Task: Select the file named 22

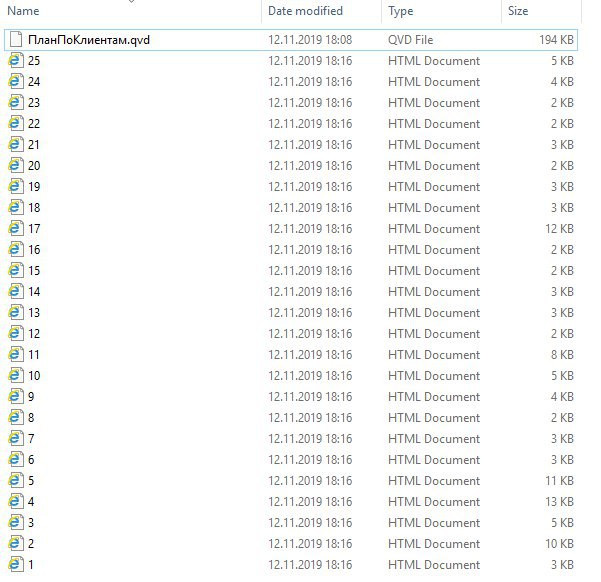Action: [x=34, y=123]
